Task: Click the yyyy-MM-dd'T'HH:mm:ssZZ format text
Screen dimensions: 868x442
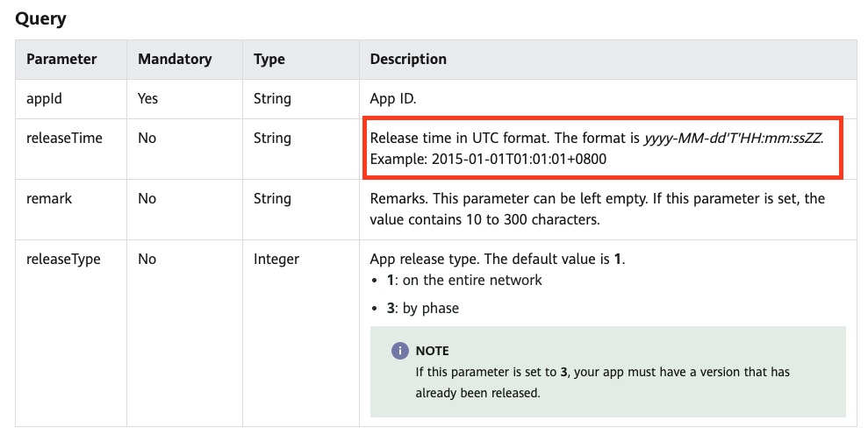Action: tap(733, 138)
